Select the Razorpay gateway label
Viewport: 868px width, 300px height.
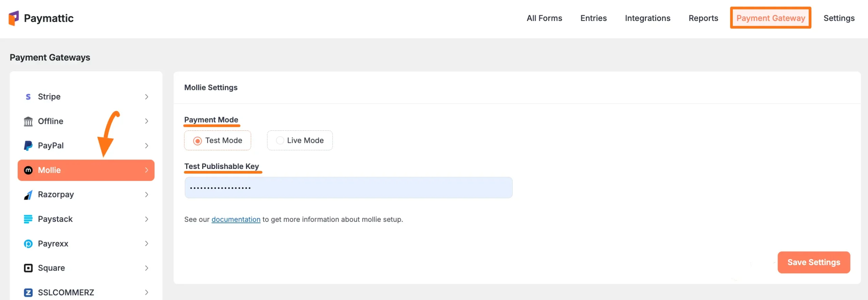coord(56,195)
